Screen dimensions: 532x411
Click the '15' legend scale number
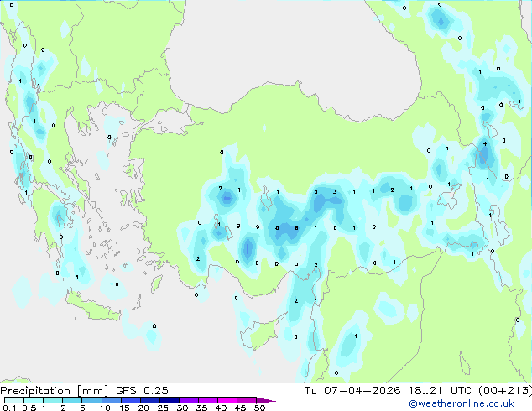tap(124, 408)
